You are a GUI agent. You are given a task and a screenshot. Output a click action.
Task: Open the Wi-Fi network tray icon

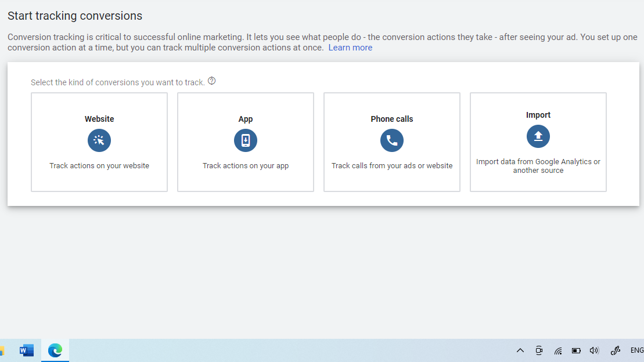pos(558,350)
